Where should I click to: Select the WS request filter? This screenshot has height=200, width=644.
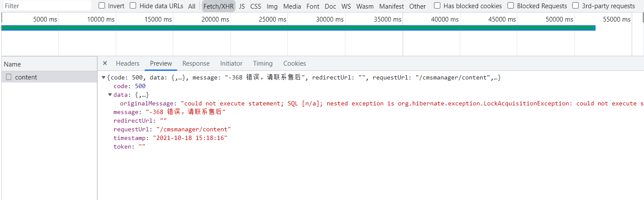[346, 6]
